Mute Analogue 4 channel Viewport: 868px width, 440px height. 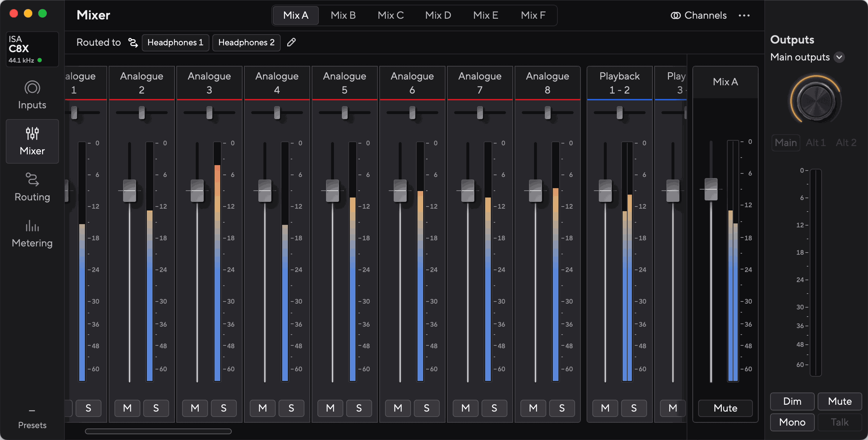(263, 408)
